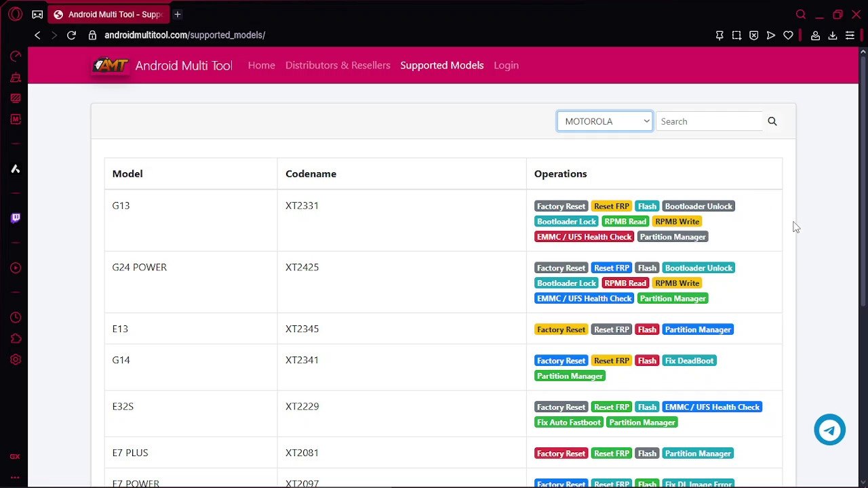Open the striped square sidebar icon
Viewport: 868px width, 488px height.
(16, 98)
